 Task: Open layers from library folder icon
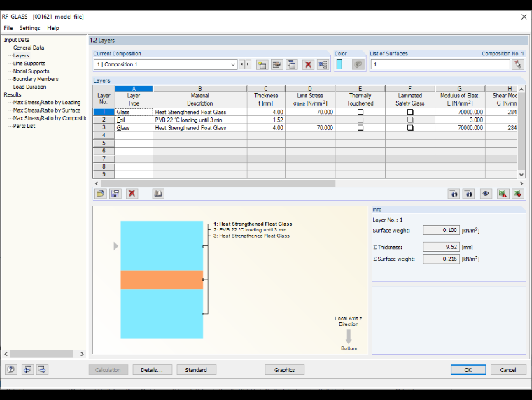coord(100,194)
